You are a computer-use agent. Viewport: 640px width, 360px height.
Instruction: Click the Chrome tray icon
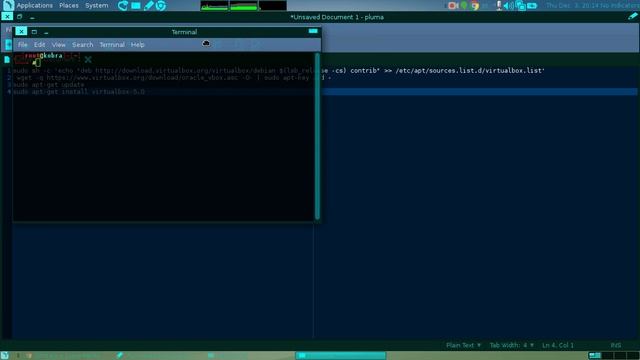474,6
